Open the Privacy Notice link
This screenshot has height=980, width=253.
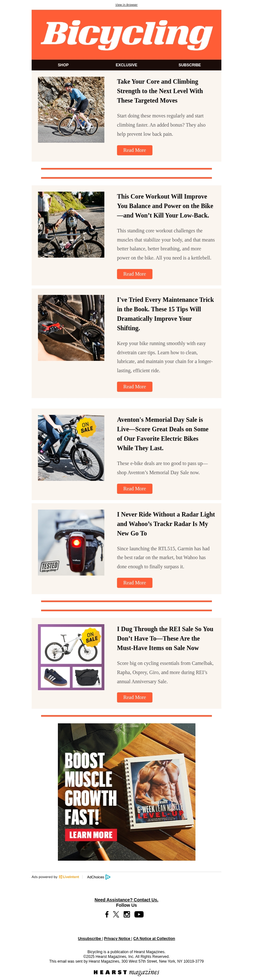[x=117, y=939]
